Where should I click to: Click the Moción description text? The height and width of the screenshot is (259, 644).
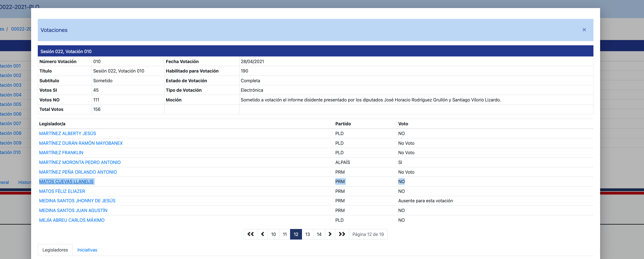(x=371, y=100)
